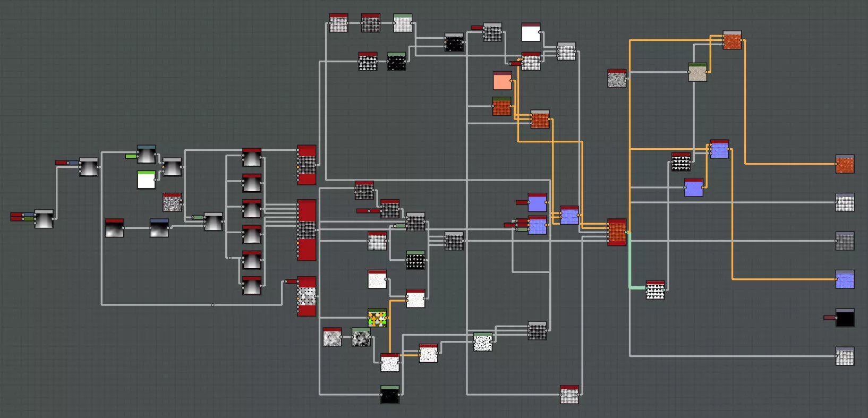Select the black node with green header at bottom

(390, 395)
